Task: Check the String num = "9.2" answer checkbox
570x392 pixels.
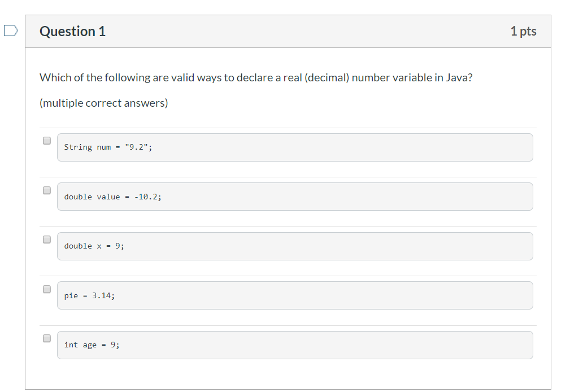Action: (x=47, y=141)
